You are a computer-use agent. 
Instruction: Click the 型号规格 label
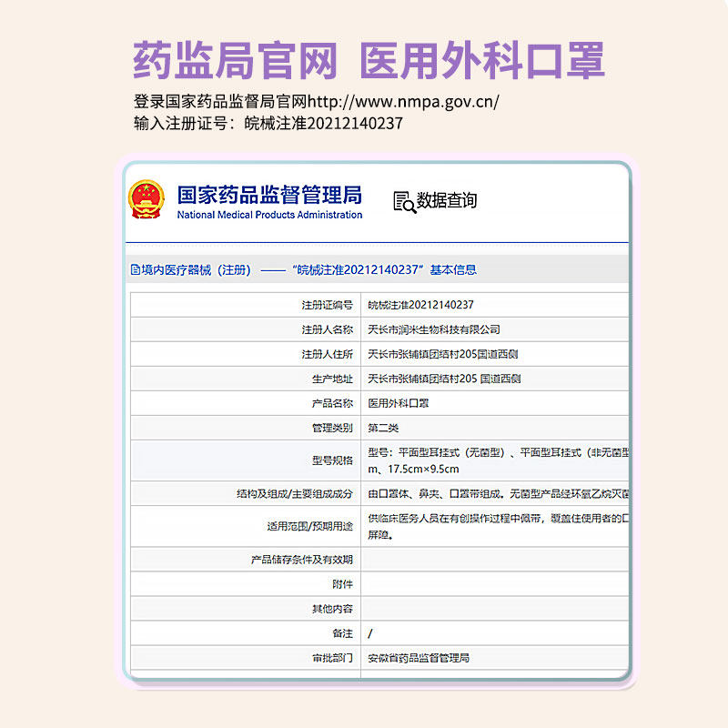pyautogui.click(x=332, y=460)
